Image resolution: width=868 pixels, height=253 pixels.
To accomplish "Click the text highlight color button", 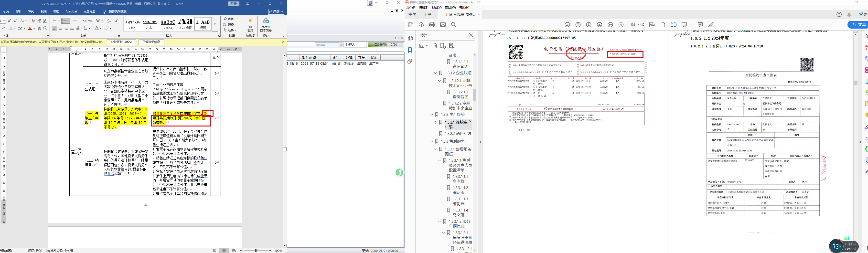I will pyautogui.click(x=20, y=28).
